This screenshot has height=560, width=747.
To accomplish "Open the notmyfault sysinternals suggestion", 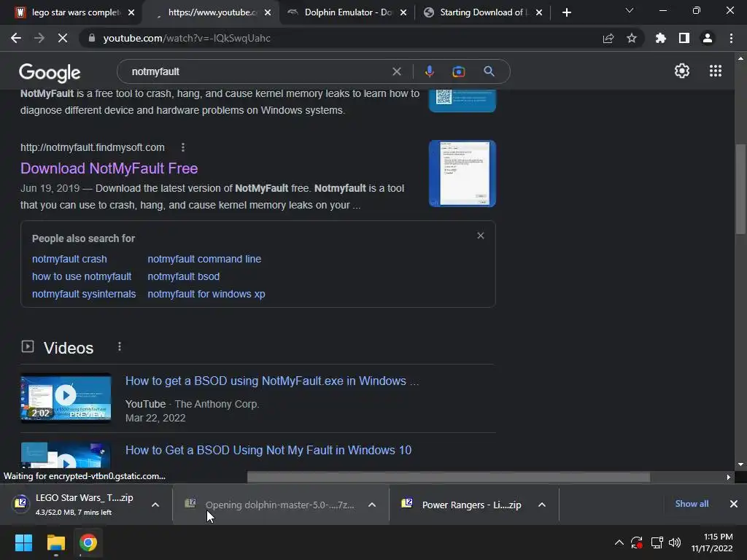I will [84, 295].
